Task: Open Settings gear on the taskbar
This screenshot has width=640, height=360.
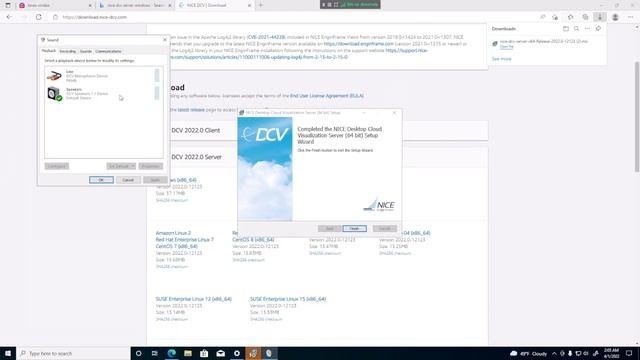Action: (237, 353)
